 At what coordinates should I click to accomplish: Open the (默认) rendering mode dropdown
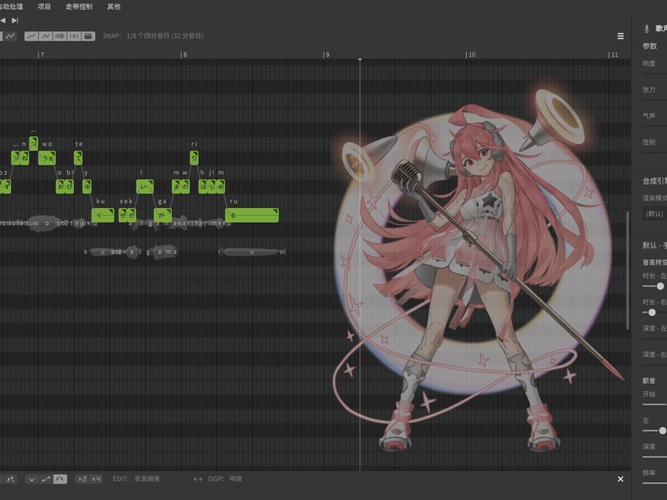coord(655,214)
